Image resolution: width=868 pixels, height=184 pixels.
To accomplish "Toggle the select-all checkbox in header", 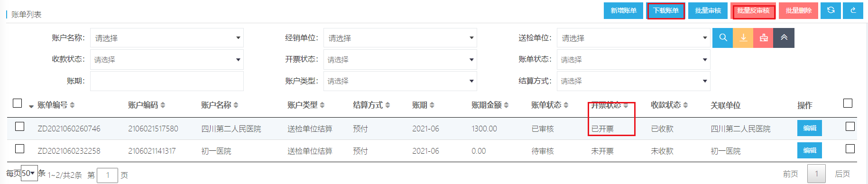I will tap(17, 103).
